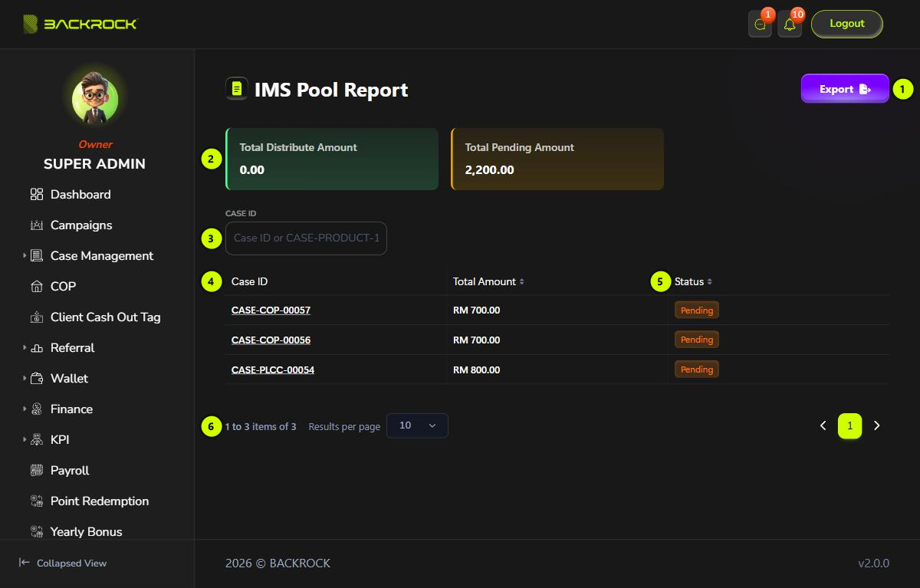Image resolution: width=920 pixels, height=588 pixels.
Task: Click the Client Cash Out Tag icon
Action: coord(37,317)
